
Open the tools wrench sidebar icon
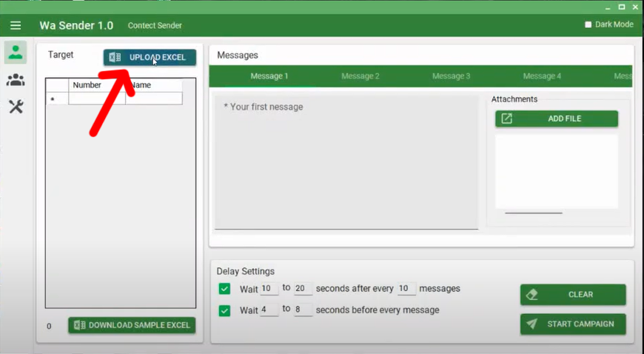(16, 107)
